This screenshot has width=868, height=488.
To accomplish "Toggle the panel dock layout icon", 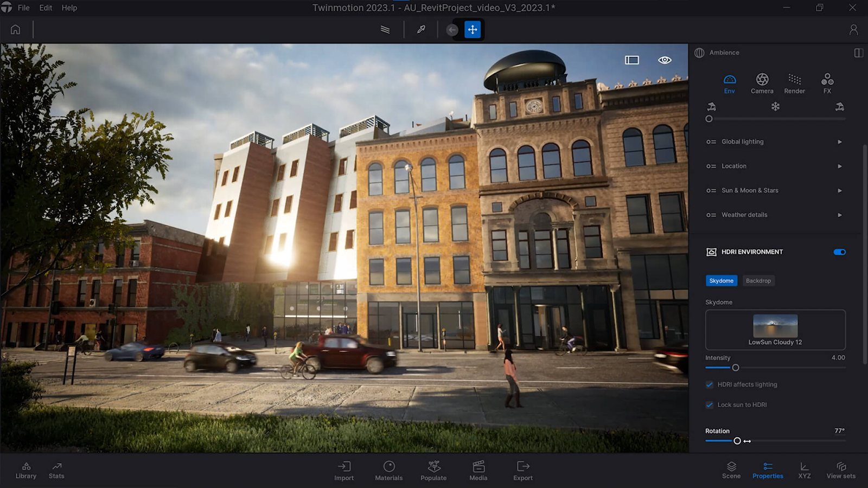I will click(858, 53).
